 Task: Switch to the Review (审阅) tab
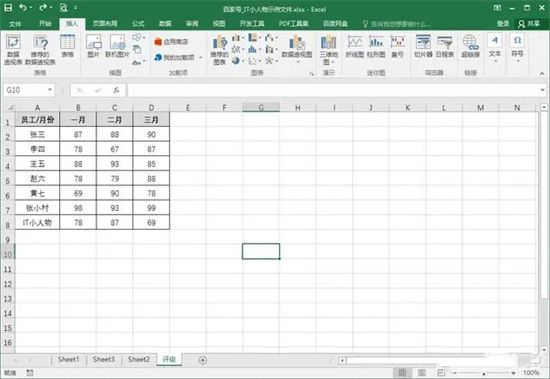(x=192, y=24)
